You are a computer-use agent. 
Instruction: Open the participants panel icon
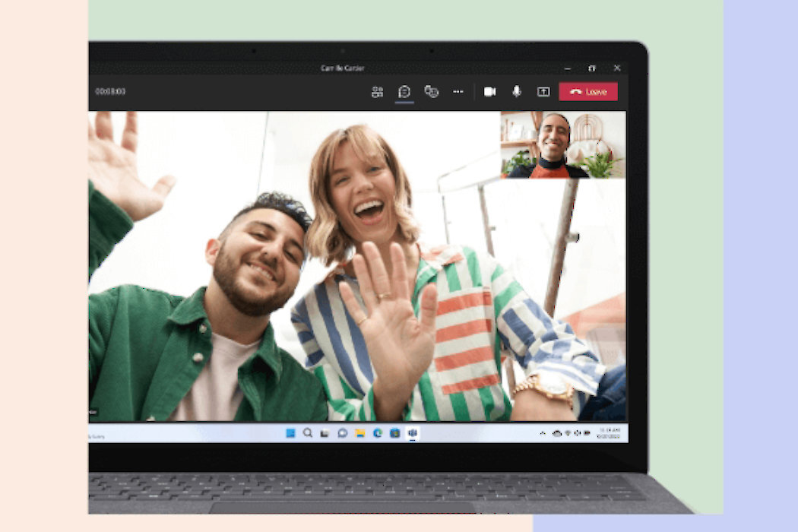(x=377, y=92)
